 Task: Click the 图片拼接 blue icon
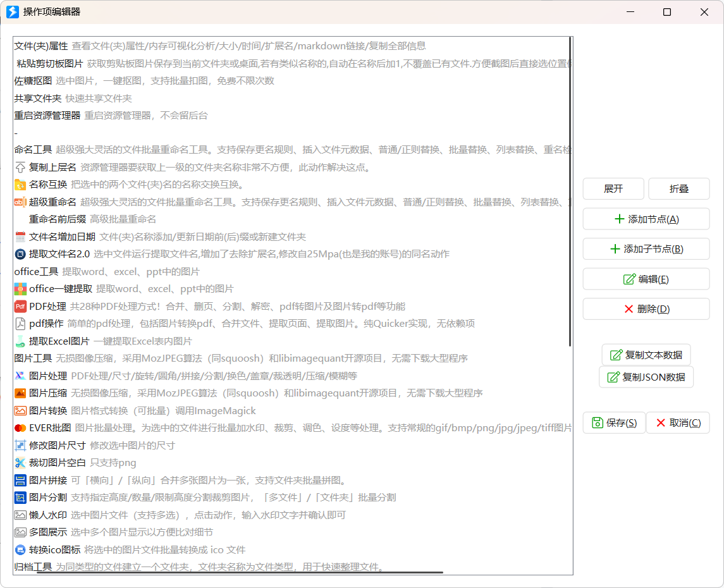(20, 481)
